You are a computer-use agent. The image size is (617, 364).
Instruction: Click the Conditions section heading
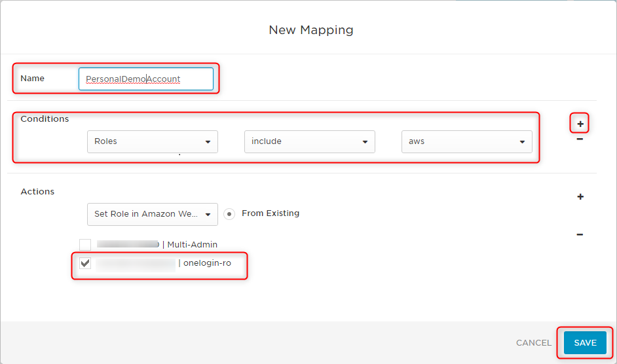click(45, 119)
